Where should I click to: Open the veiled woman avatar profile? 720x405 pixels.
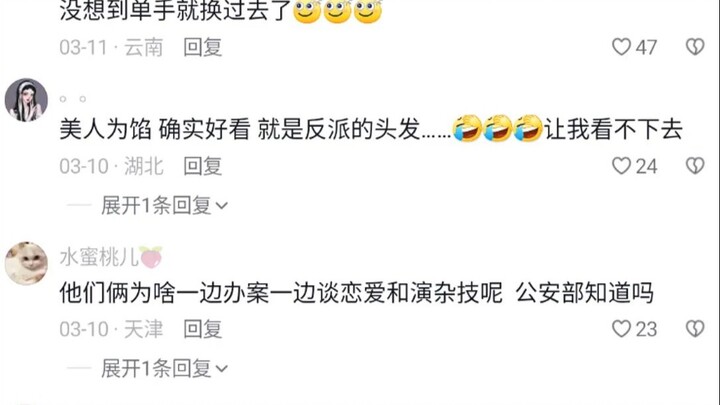[26, 100]
